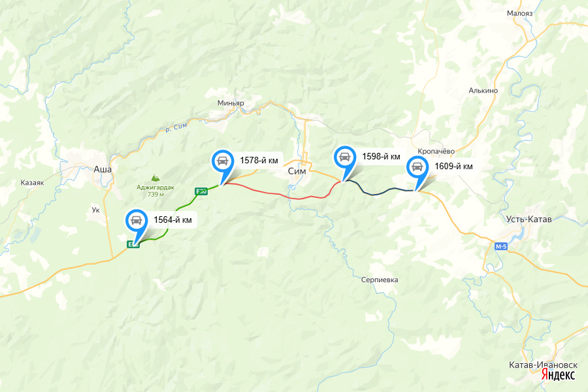The height and width of the screenshot is (392, 588).
Task: Click the 1578-й км label
Action: (x=259, y=161)
